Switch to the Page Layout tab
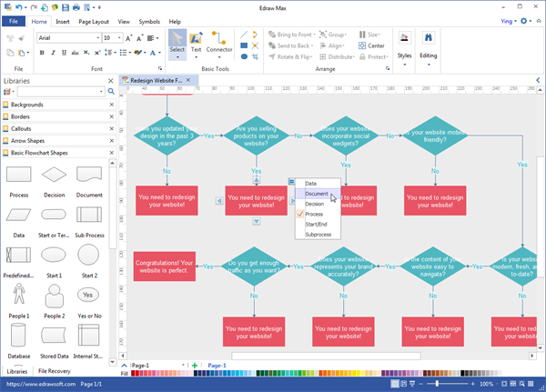This screenshot has height=392, width=546. coord(94,22)
